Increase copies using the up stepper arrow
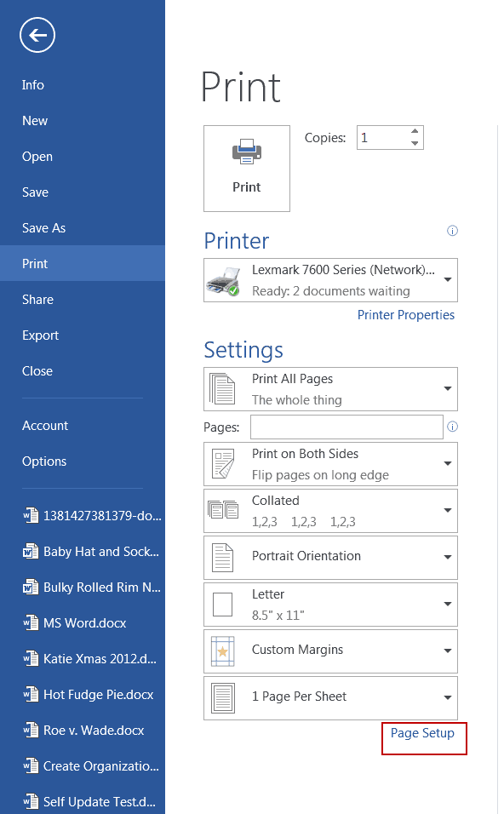 (414, 131)
